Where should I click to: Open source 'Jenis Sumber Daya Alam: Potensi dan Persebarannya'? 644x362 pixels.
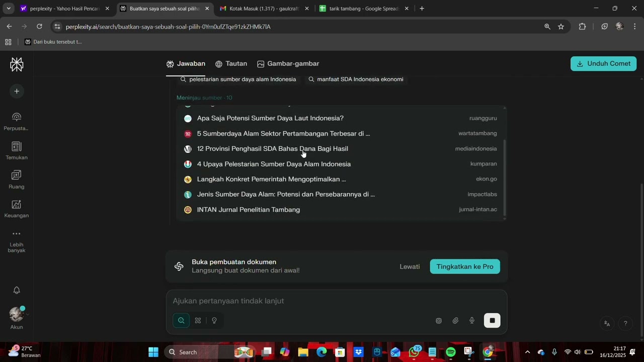pyautogui.click(x=341, y=195)
